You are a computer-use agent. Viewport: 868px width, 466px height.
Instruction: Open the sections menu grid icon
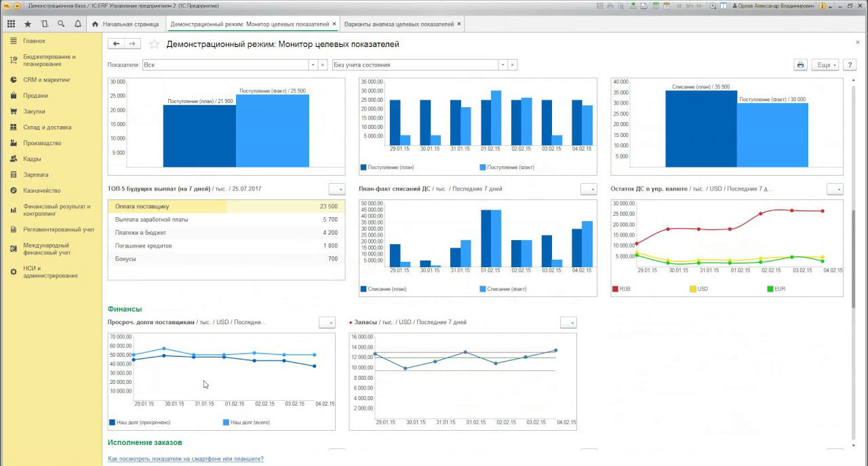[11, 24]
